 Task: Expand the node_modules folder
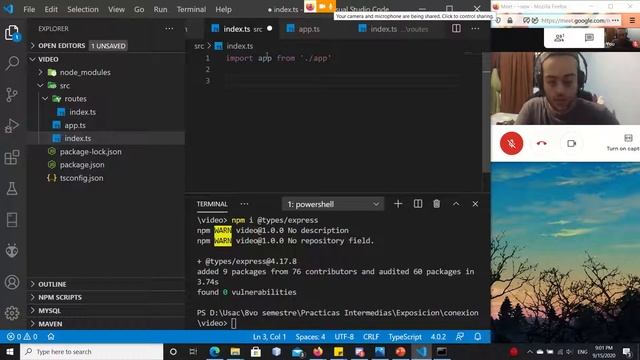coord(85,72)
